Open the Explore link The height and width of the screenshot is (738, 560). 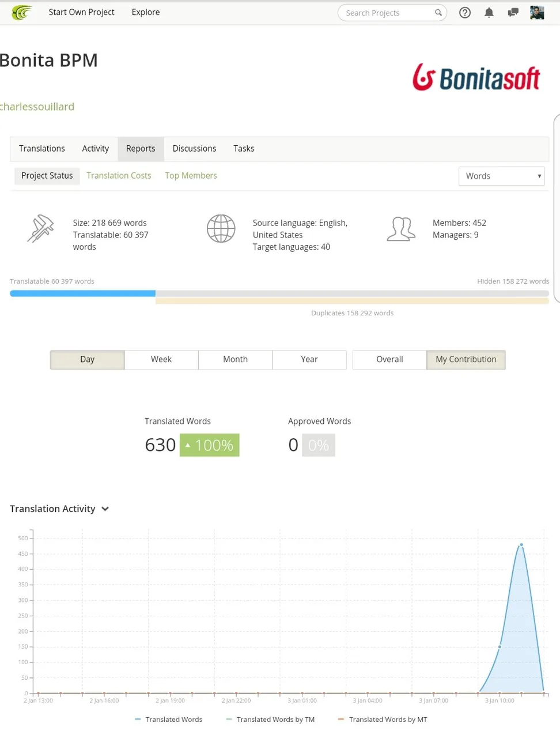coord(146,12)
